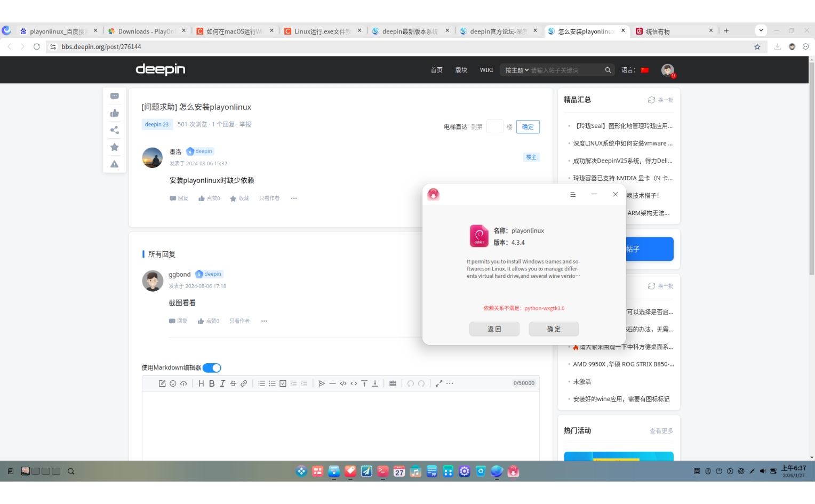Click the search magnifier in forum header

point(608,70)
